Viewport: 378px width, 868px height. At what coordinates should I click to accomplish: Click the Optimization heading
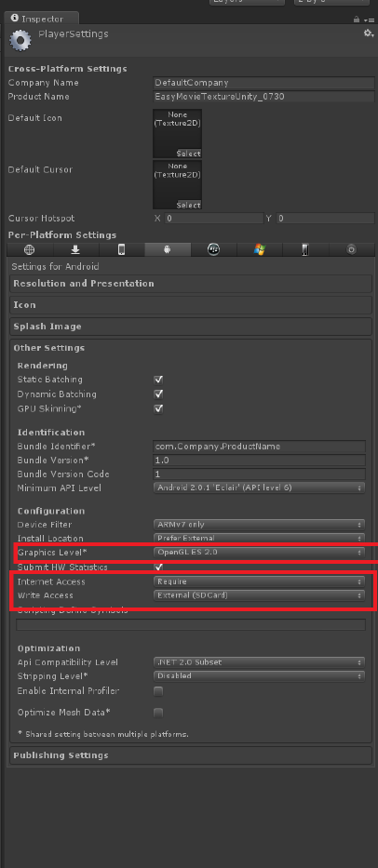[48, 648]
